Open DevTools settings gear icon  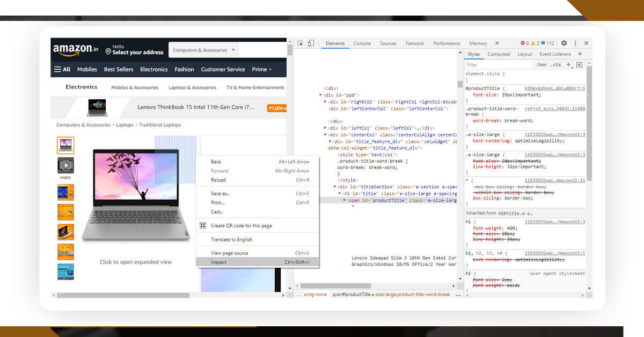tap(564, 43)
